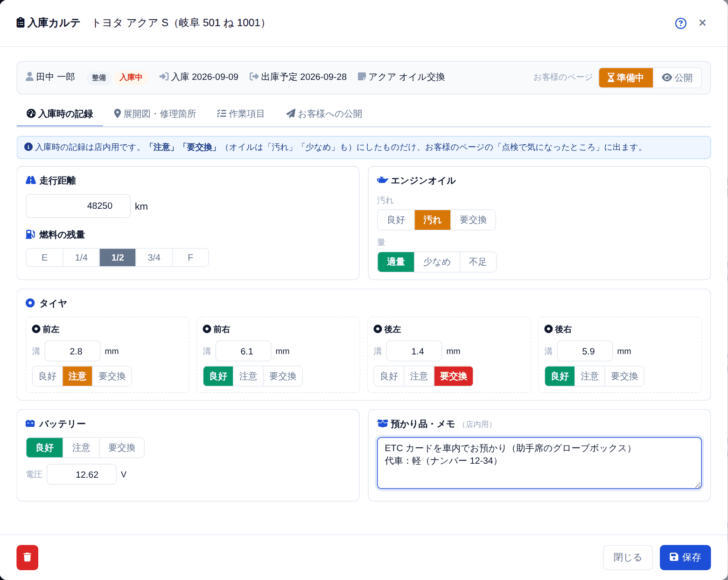Select fuel level 3/4
The image size is (728, 580).
pyautogui.click(x=154, y=258)
